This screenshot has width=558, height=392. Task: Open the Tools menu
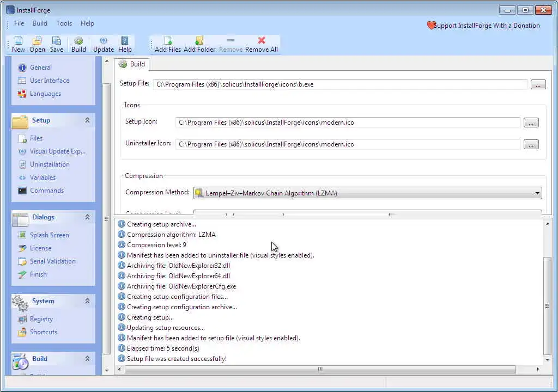(64, 23)
